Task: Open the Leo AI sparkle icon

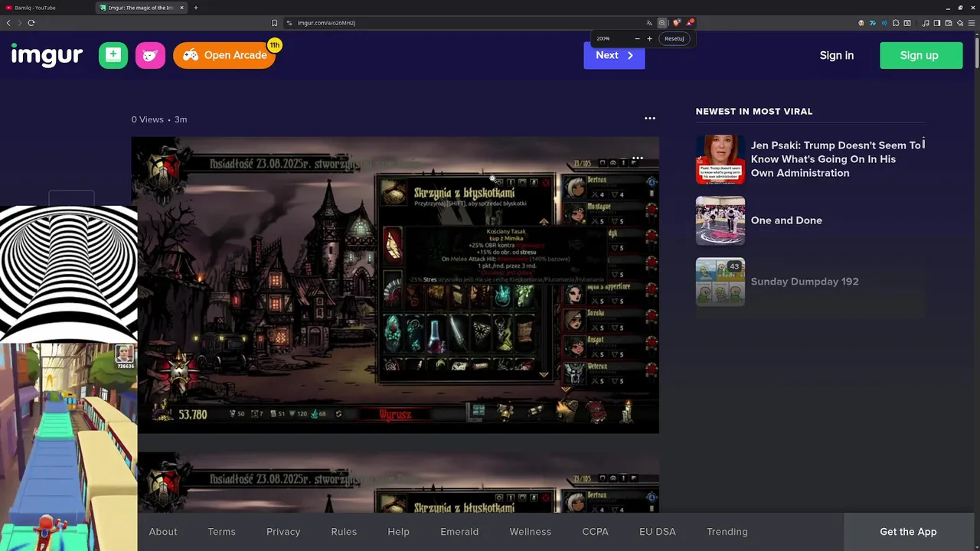Action: 959,23
